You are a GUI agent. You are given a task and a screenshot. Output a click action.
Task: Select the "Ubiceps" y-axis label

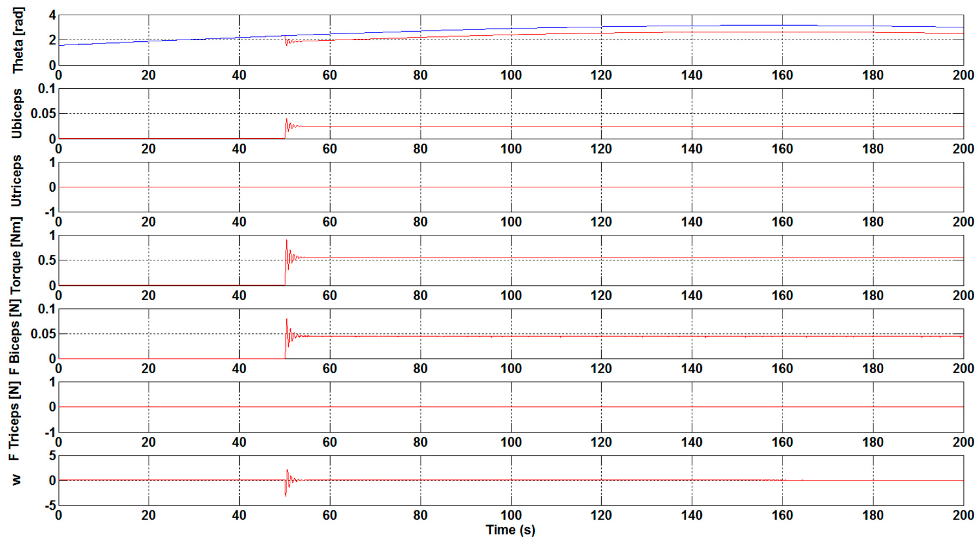pyautogui.click(x=17, y=114)
